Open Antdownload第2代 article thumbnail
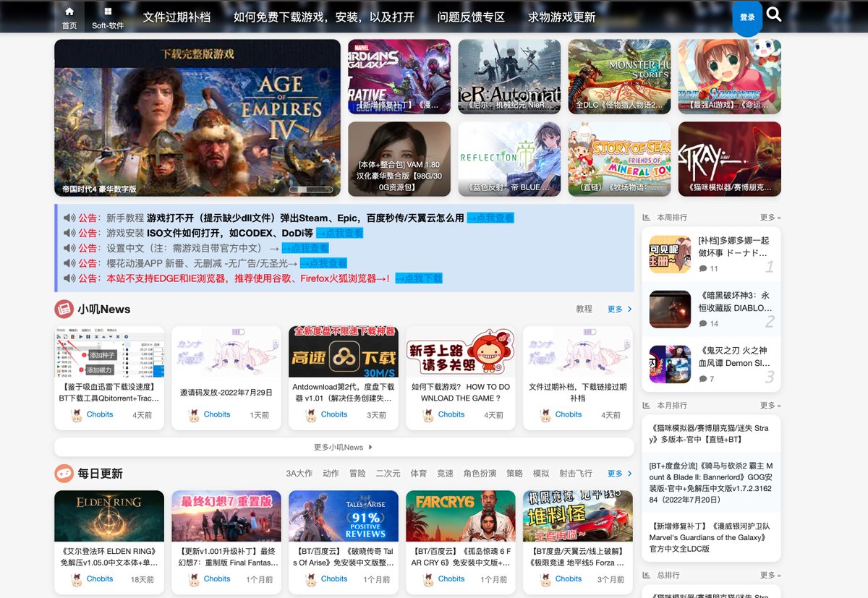The width and height of the screenshot is (868, 598). [344, 351]
